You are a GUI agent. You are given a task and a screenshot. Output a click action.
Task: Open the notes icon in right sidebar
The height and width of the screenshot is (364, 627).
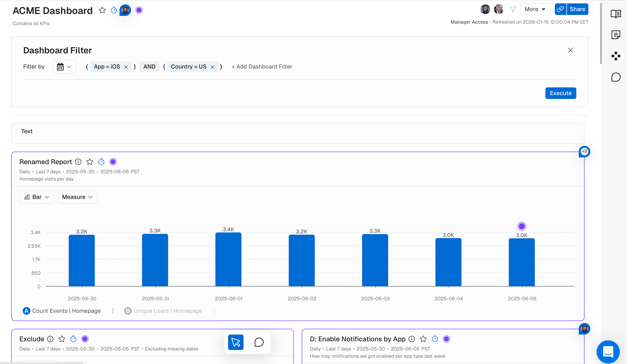coord(616,35)
